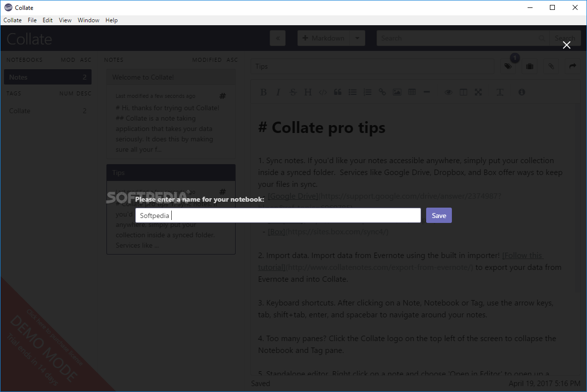Click the Search button at top right

[565, 38]
